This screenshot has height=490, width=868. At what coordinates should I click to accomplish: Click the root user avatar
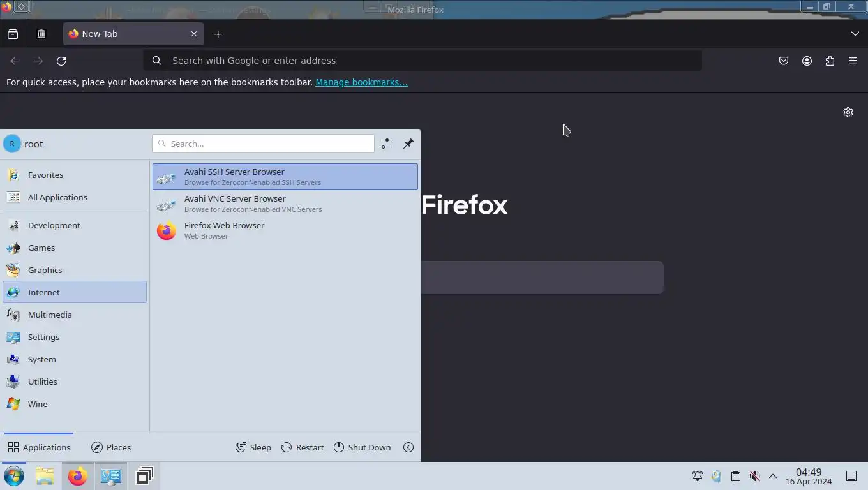tap(12, 144)
